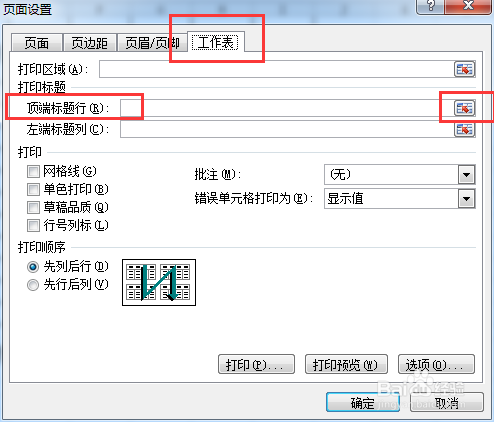
Task: Click range selector icon for 左端标题列
Action: click(x=464, y=129)
